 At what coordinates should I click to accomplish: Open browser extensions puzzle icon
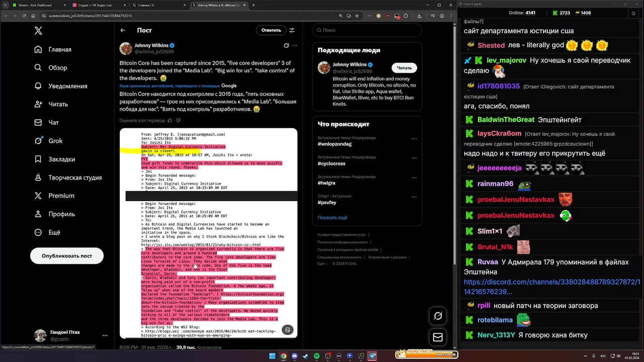pyautogui.click(x=406, y=16)
